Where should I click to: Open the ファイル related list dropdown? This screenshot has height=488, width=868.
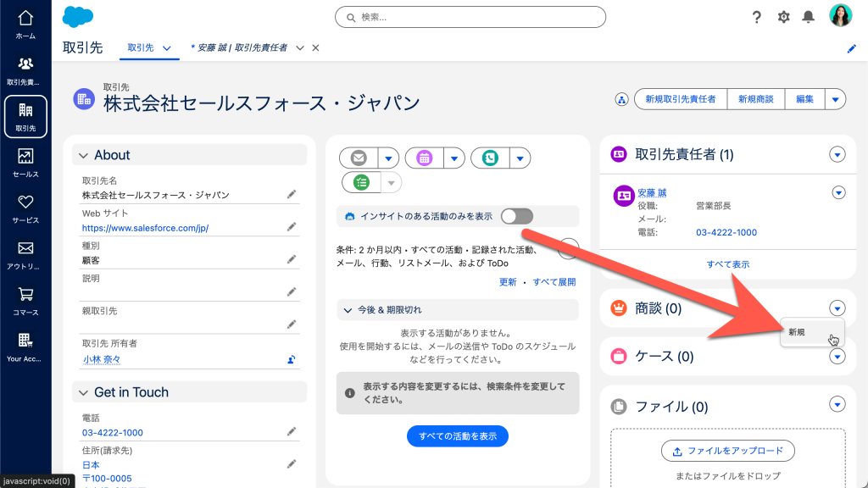click(x=837, y=404)
